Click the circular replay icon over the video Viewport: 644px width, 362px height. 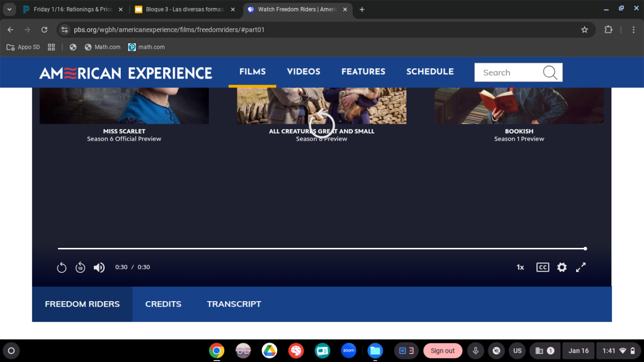(321, 124)
